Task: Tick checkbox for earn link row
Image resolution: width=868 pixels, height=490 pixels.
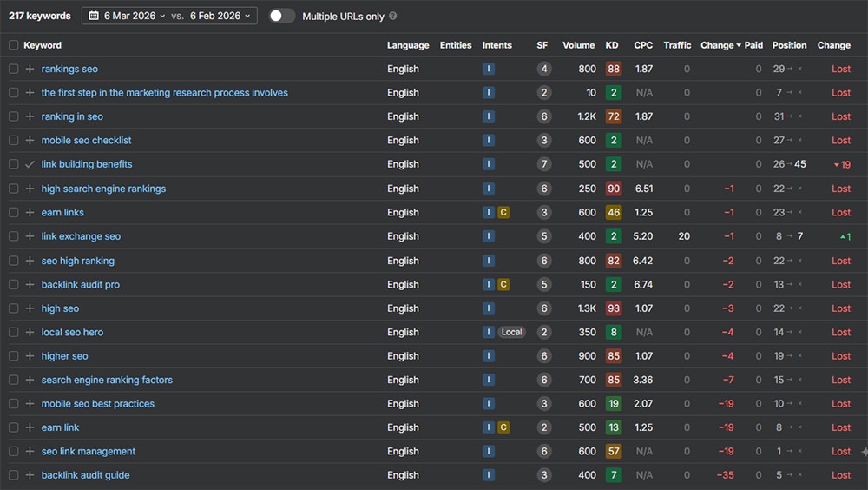Action: [x=13, y=427]
